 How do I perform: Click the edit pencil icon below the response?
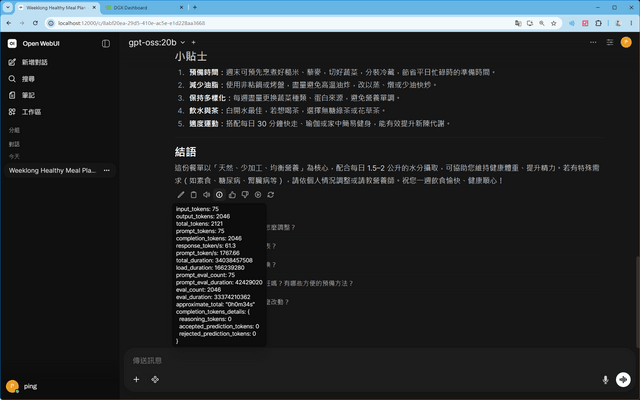pyautogui.click(x=181, y=195)
